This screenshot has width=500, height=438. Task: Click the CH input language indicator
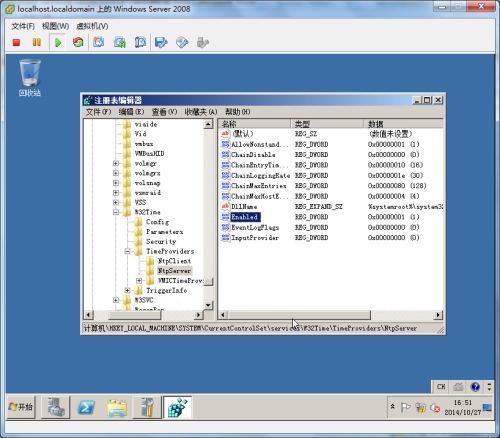pos(441,387)
